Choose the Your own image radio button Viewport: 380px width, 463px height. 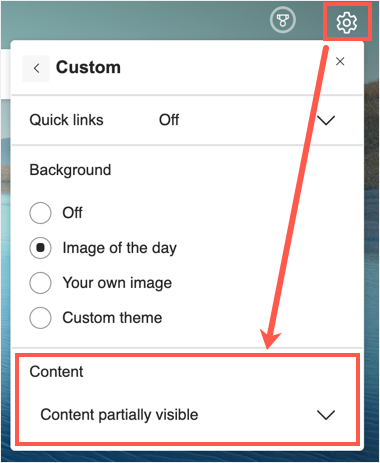(40, 283)
